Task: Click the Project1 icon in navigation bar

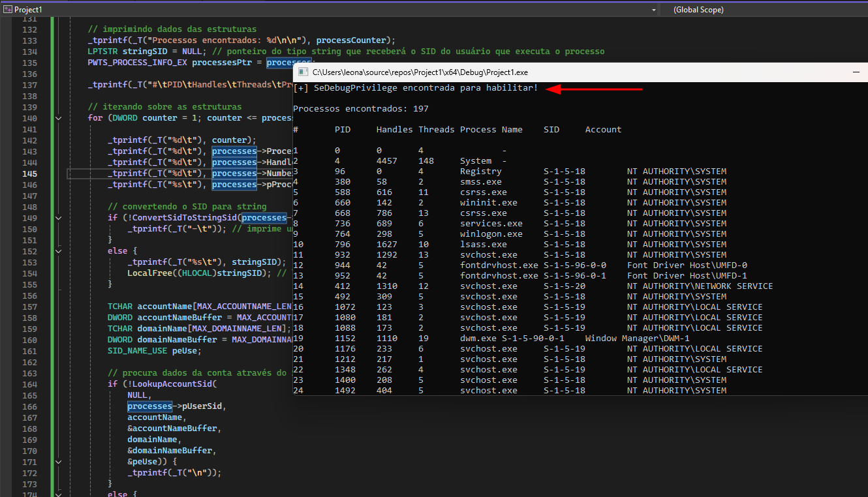Action: click(8, 10)
